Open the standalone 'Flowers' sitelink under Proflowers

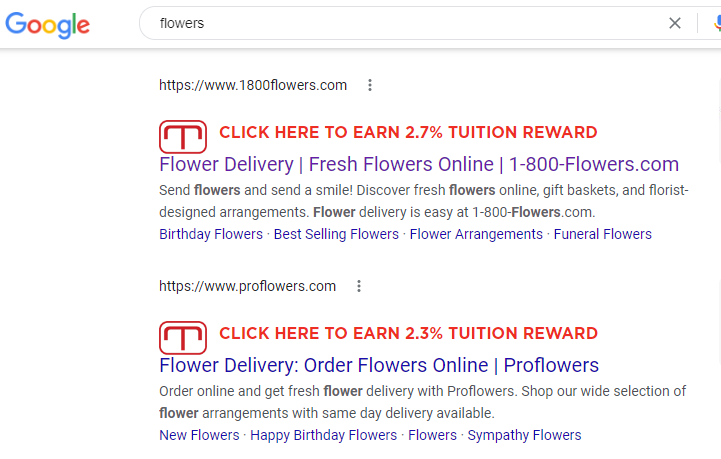click(x=432, y=435)
